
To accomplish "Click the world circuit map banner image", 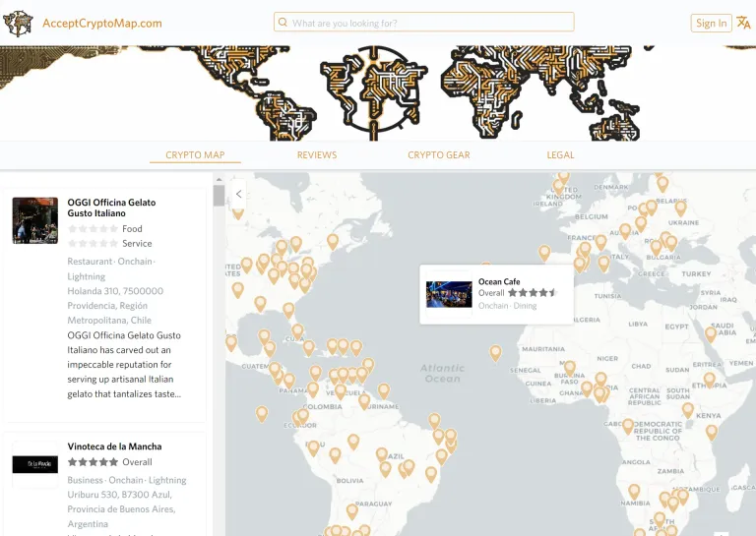I will pyautogui.click(x=378, y=93).
